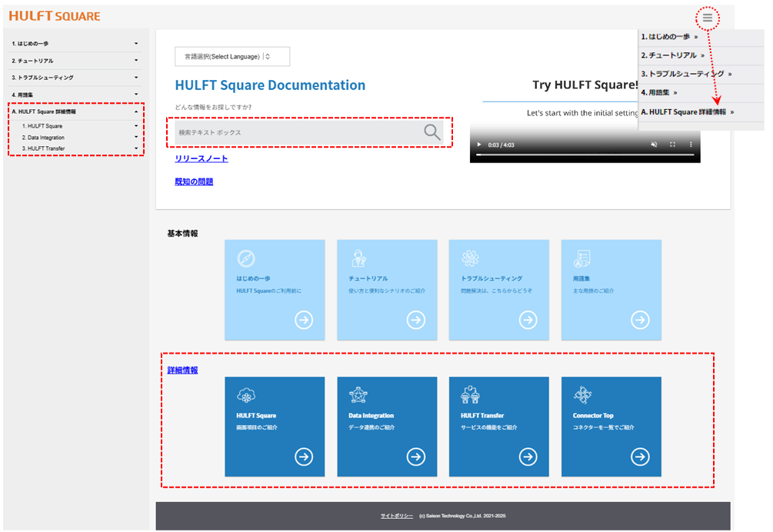Image resolution: width=773 pixels, height=532 pixels.
Task: Click arrow icon on はじめの一歩 card
Action: click(304, 320)
